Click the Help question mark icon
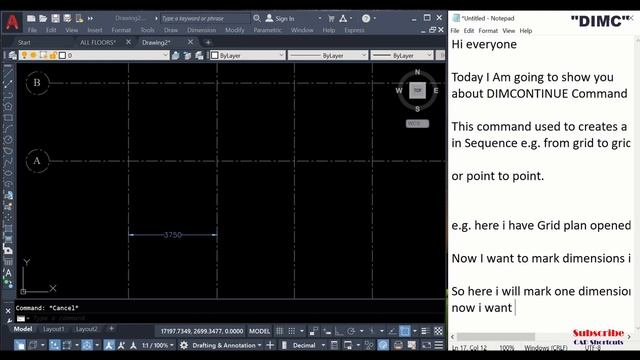Image resolution: width=640 pixels, height=360 pixels. pyautogui.click(x=366, y=18)
